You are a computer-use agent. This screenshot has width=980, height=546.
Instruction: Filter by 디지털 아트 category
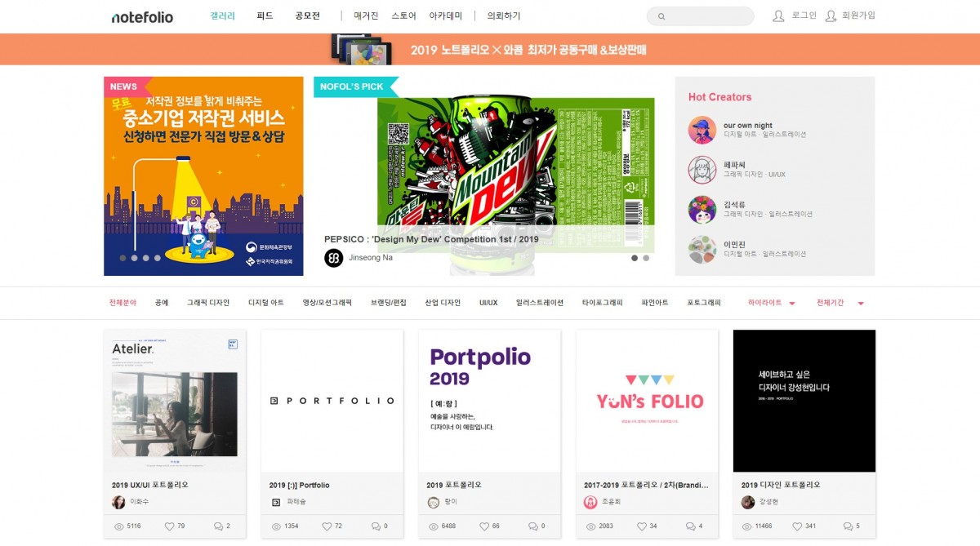[x=266, y=303]
